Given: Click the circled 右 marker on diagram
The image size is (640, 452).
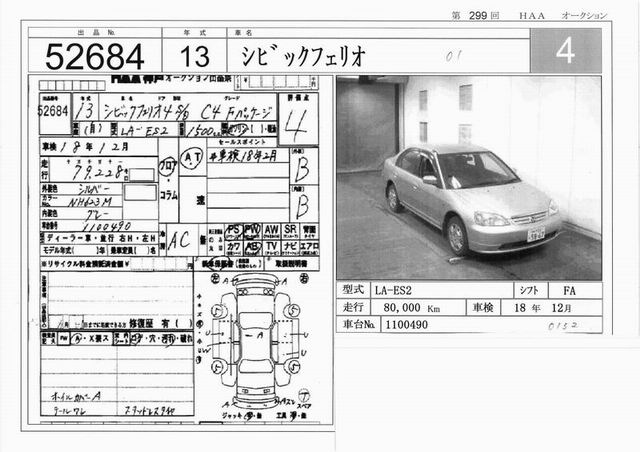Looking at the screenshot, I should [303, 278].
